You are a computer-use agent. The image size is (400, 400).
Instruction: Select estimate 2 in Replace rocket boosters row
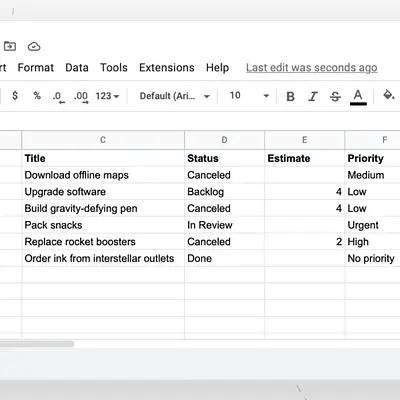tap(304, 242)
